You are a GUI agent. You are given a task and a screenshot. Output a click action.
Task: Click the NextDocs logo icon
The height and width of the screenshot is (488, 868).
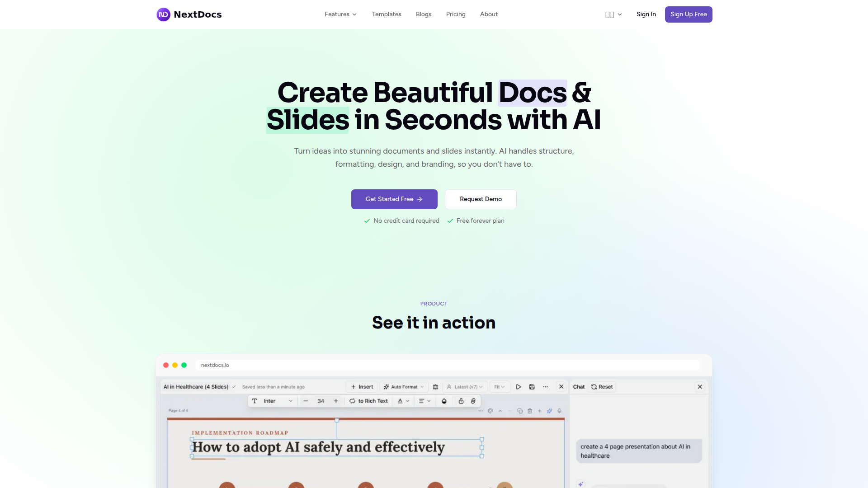coord(163,14)
